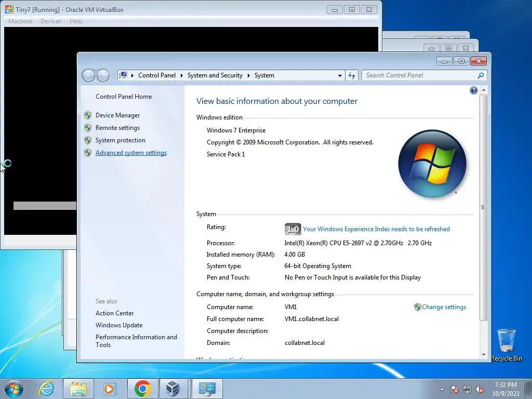532x399 pixels.
Task: Click the Forward navigation button
Action: click(x=103, y=75)
